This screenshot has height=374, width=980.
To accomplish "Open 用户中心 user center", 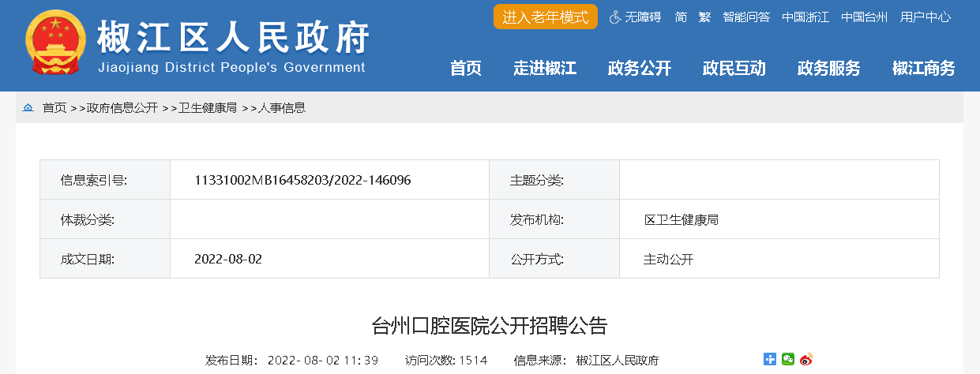I will (926, 17).
